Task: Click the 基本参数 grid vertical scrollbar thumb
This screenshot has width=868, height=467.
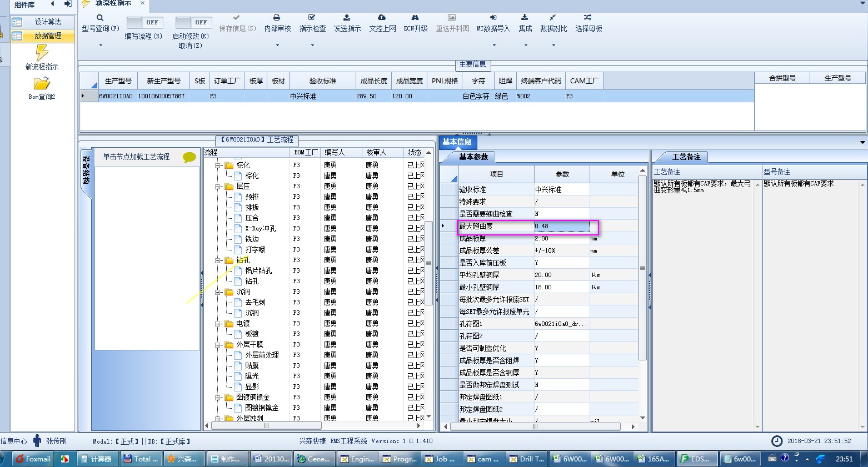Action: [x=642, y=268]
